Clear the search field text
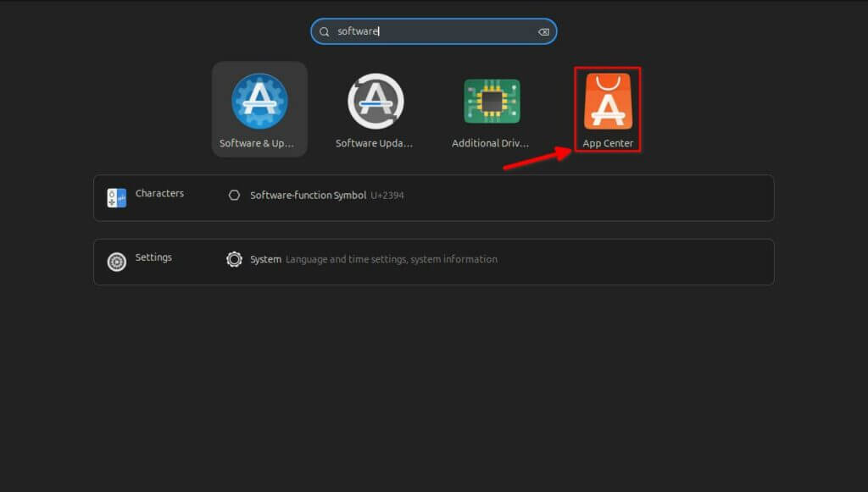 [543, 32]
